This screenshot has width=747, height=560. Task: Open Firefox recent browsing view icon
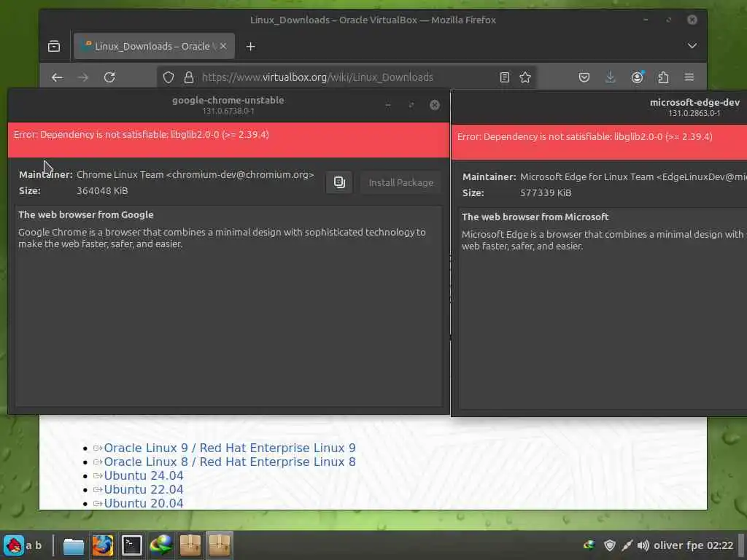click(54, 46)
